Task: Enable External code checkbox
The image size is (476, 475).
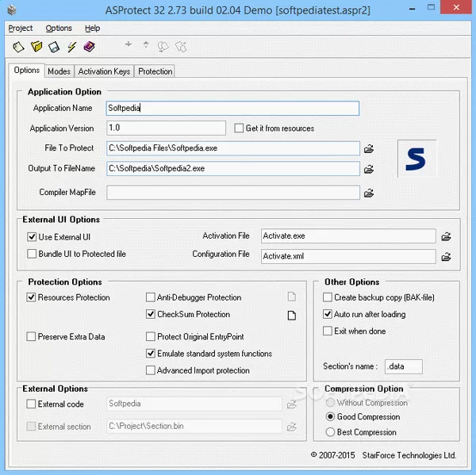Action: pos(31,404)
